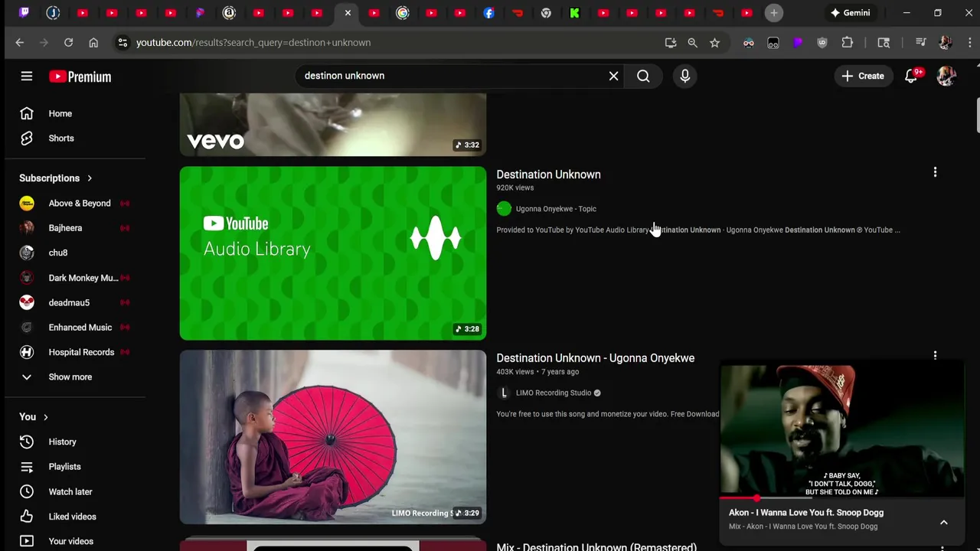Open Gemini in Chrome

coord(851,13)
